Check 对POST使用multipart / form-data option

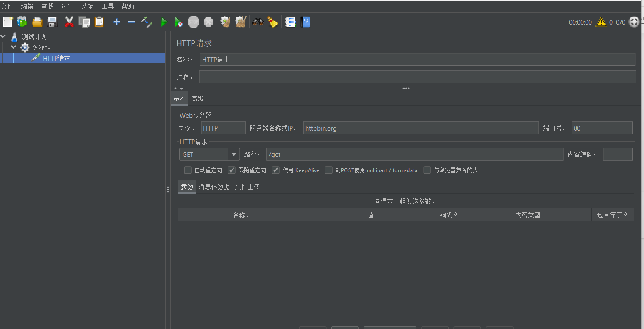[328, 170]
